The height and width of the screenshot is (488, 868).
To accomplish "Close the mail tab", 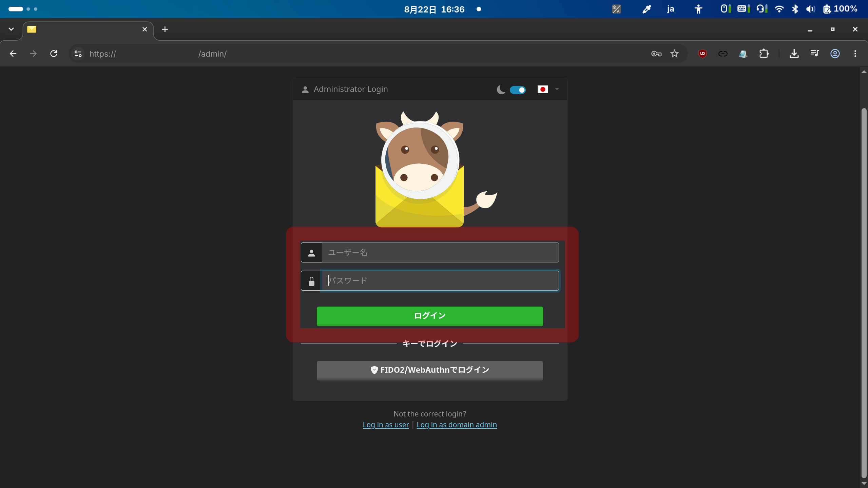I will [x=144, y=30].
